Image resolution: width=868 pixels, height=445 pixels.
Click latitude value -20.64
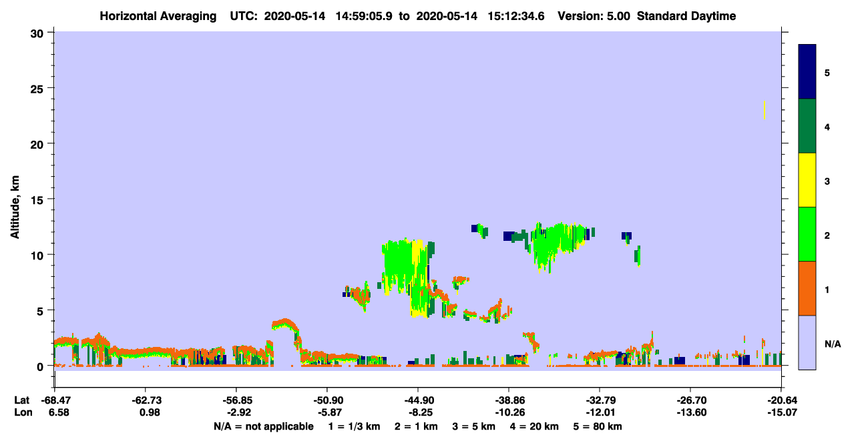781,400
